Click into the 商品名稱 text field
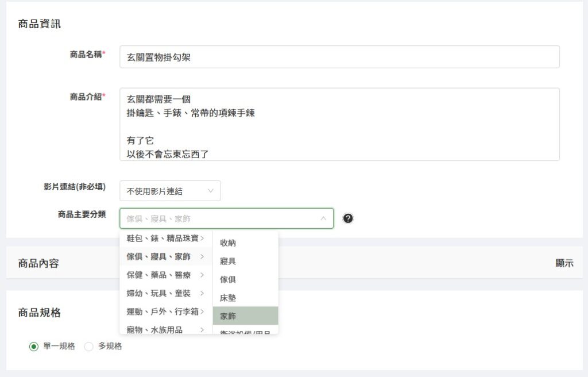Image resolution: width=588 pixels, height=377 pixels. 339,57
